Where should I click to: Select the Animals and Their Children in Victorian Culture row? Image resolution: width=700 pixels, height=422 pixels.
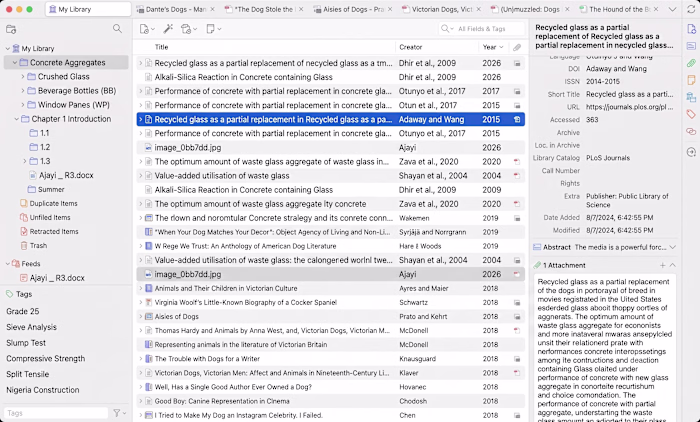click(331, 288)
